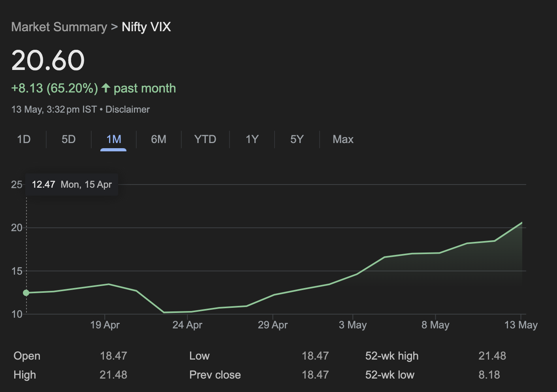557x392 pixels.
Task: Click the 12.47 price tooltip on chart
Action: 71,184
